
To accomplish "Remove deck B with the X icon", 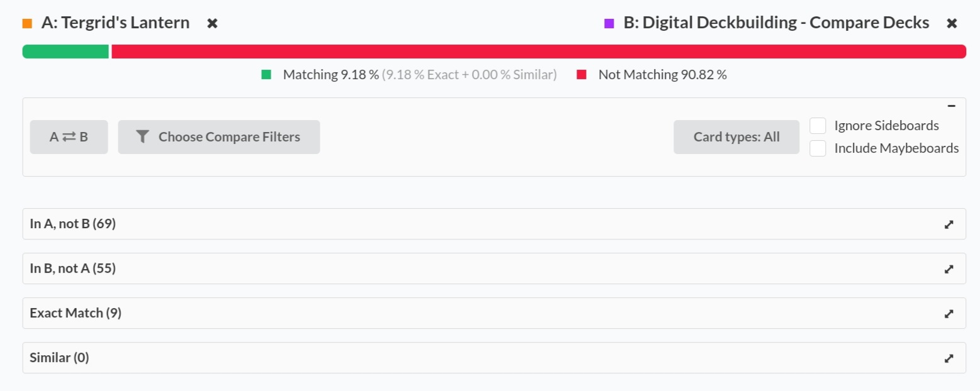I will [x=952, y=23].
